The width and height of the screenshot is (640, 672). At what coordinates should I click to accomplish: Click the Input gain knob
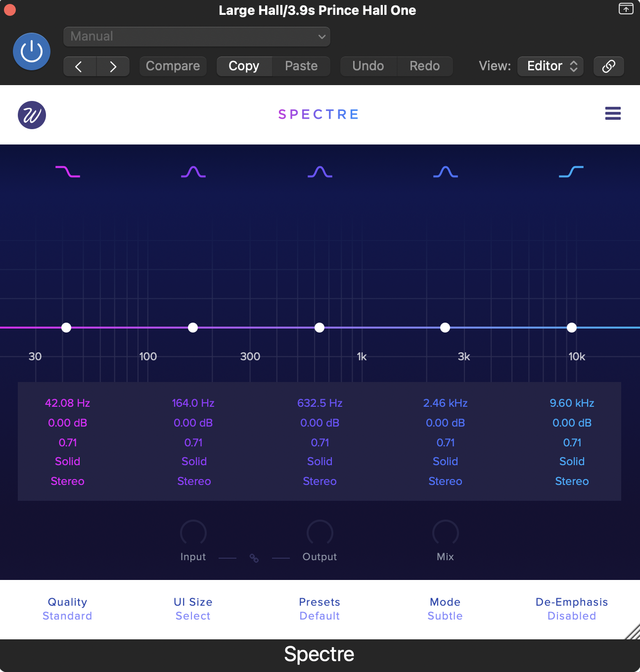coord(193,533)
